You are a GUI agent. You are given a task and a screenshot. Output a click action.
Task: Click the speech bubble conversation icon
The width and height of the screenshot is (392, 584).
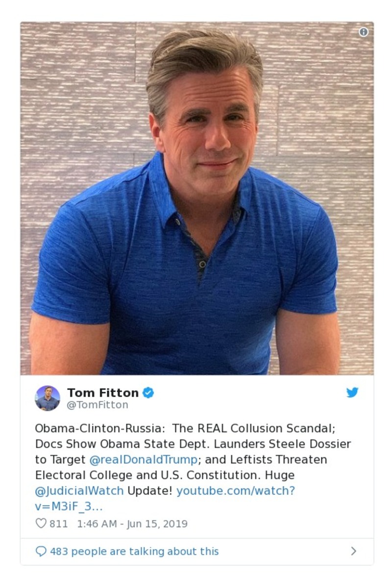(x=41, y=551)
